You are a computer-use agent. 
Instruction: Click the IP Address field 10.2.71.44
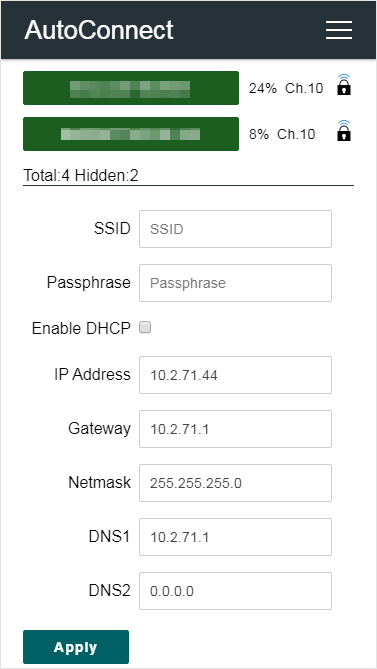[x=235, y=375]
